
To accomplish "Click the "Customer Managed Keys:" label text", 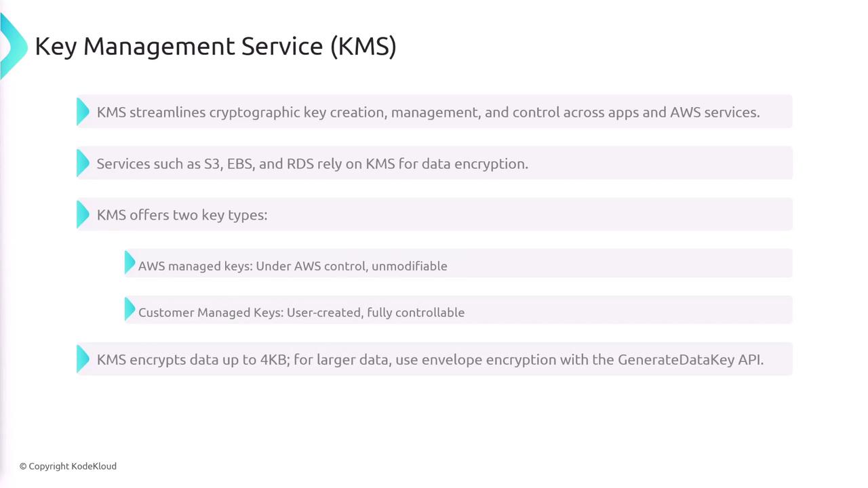I will 211,312.
